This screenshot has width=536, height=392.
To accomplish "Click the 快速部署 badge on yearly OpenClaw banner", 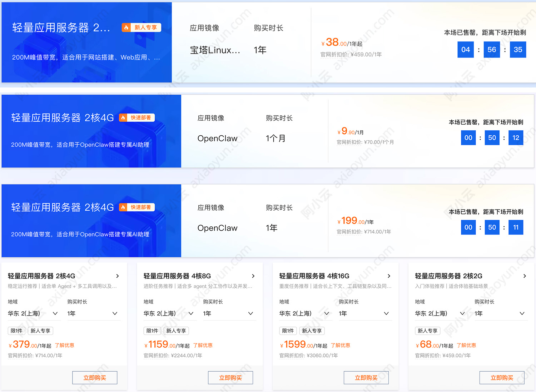I will (x=137, y=207).
